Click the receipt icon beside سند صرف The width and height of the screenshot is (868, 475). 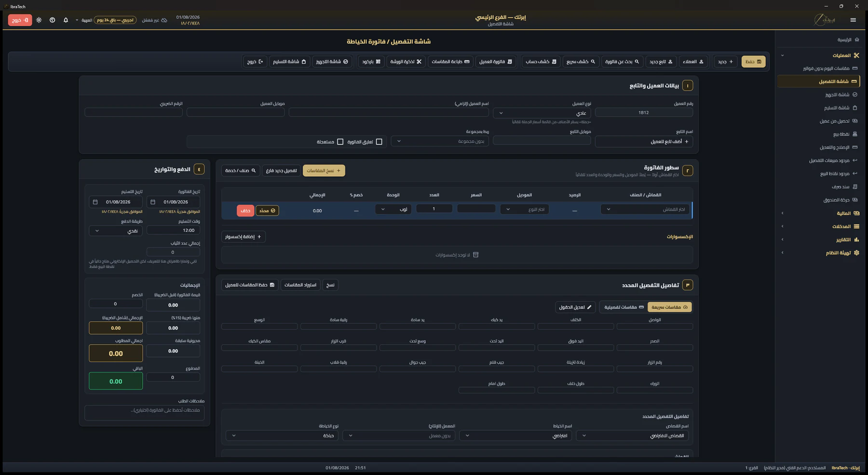(x=855, y=186)
